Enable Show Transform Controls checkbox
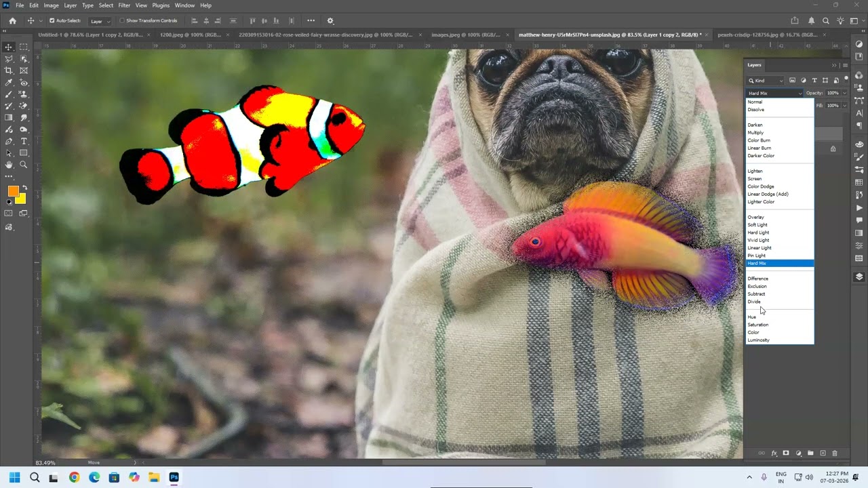This screenshot has height=488, width=868. point(122,21)
